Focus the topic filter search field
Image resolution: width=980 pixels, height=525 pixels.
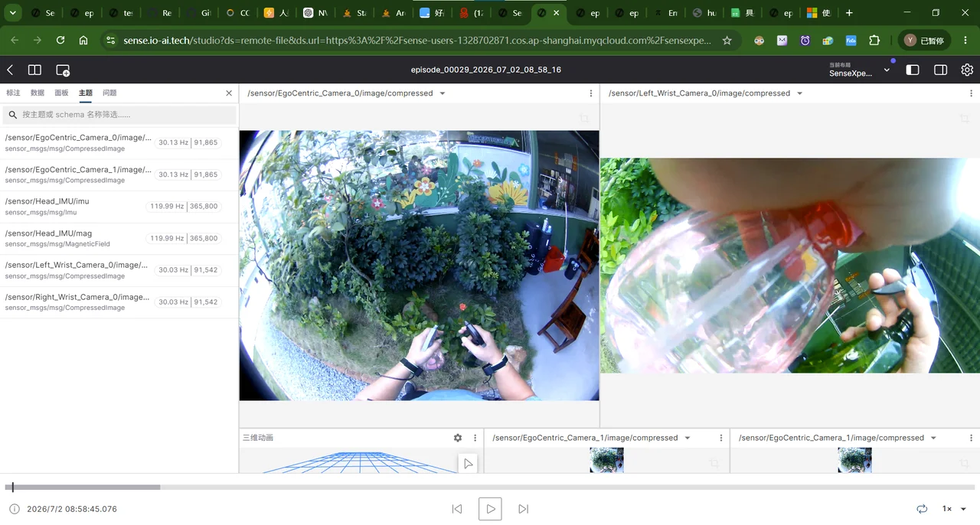pyautogui.click(x=119, y=115)
